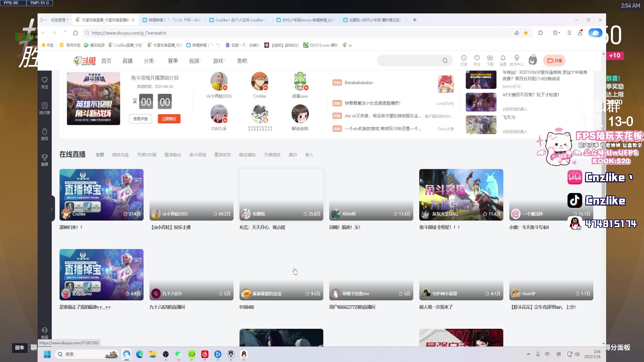Open File Explorer in the taskbar
This screenshot has height=362, width=644.
(153, 354)
